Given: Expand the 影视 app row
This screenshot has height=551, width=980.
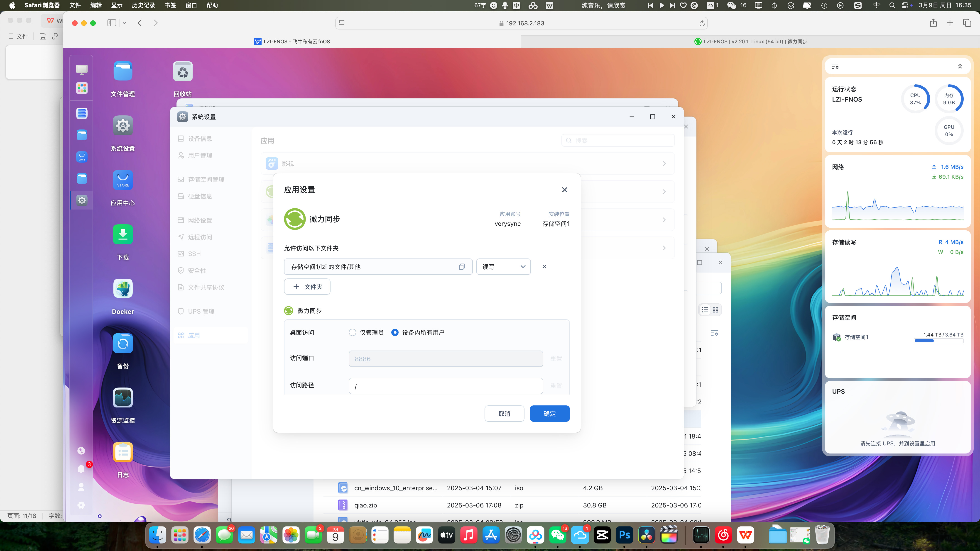Looking at the screenshot, I should pos(468,164).
